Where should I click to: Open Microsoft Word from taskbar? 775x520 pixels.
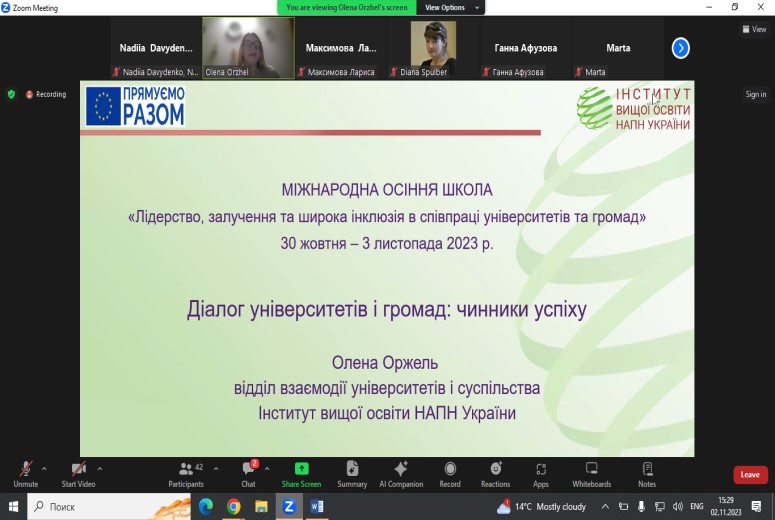[x=317, y=507]
